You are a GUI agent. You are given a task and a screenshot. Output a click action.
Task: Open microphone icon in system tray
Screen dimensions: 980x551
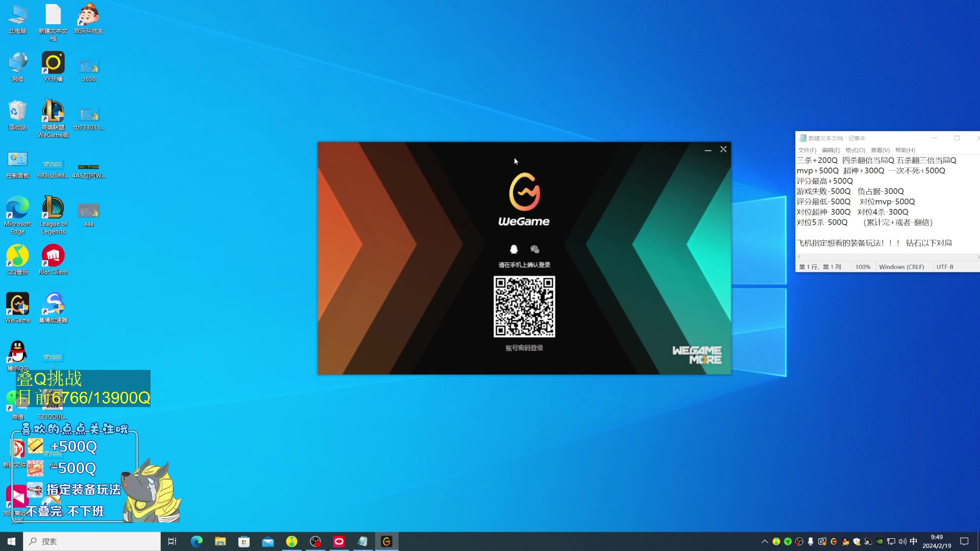[811, 541]
